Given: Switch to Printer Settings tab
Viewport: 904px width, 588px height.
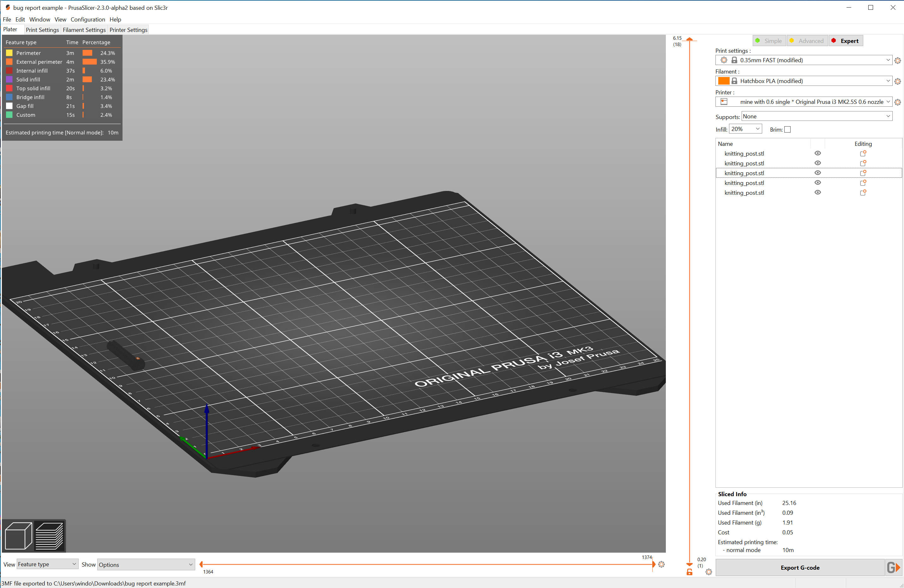Looking at the screenshot, I should click(128, 30).
